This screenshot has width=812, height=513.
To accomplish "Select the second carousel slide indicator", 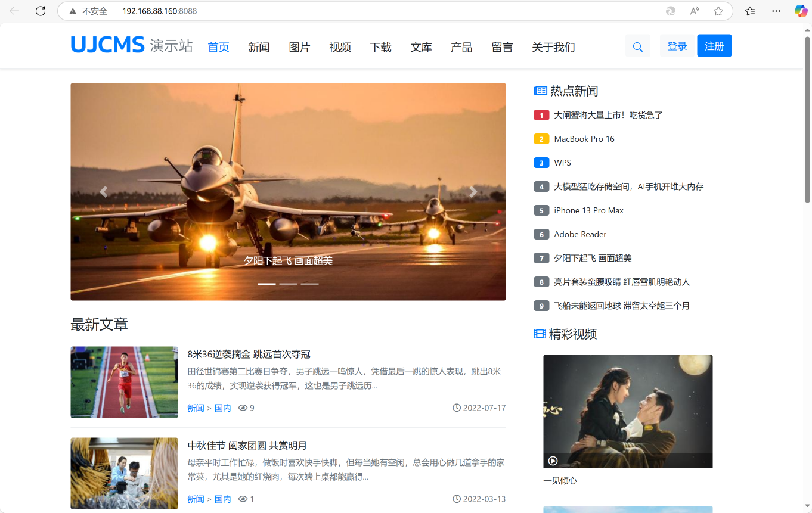I will pyautogui.click(x=288, y=284).
